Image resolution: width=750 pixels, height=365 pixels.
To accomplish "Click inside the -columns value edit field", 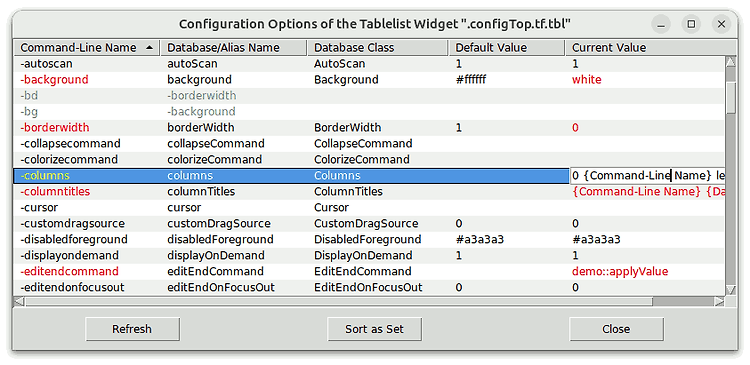I will click(x=648, y=176).
